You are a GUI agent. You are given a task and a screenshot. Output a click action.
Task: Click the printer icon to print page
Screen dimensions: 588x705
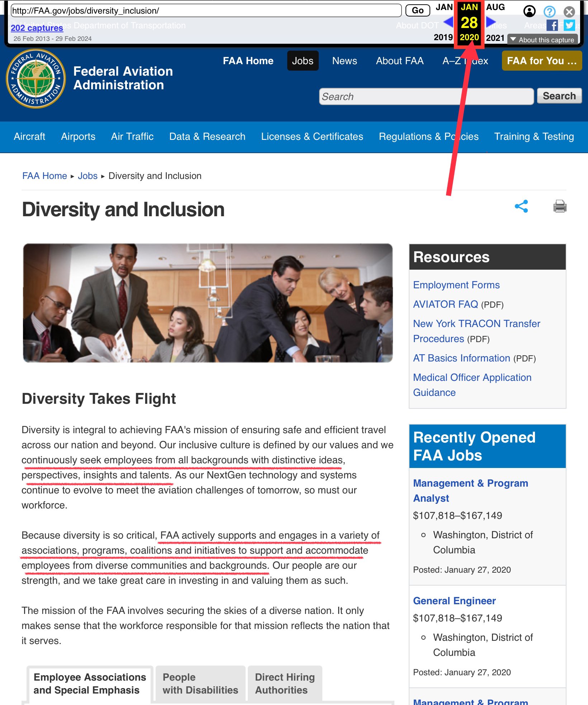point(560,206)
